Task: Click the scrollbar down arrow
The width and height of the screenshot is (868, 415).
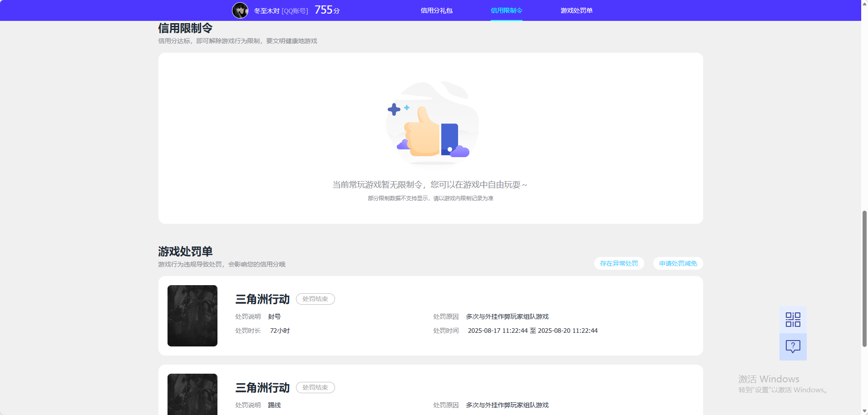Action: 864,411
